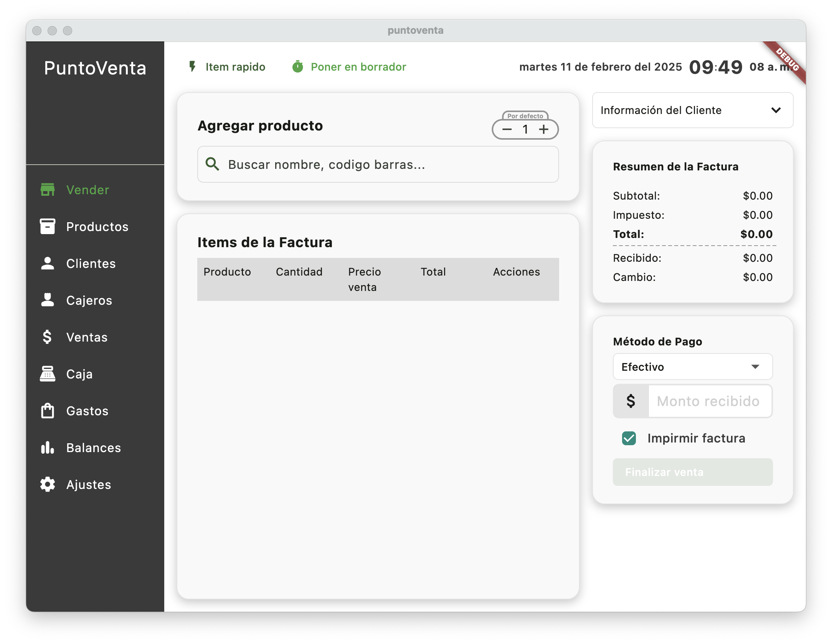Click the Cajeros user icon in sidebar

pyautogui.click(x=48, y=300)
